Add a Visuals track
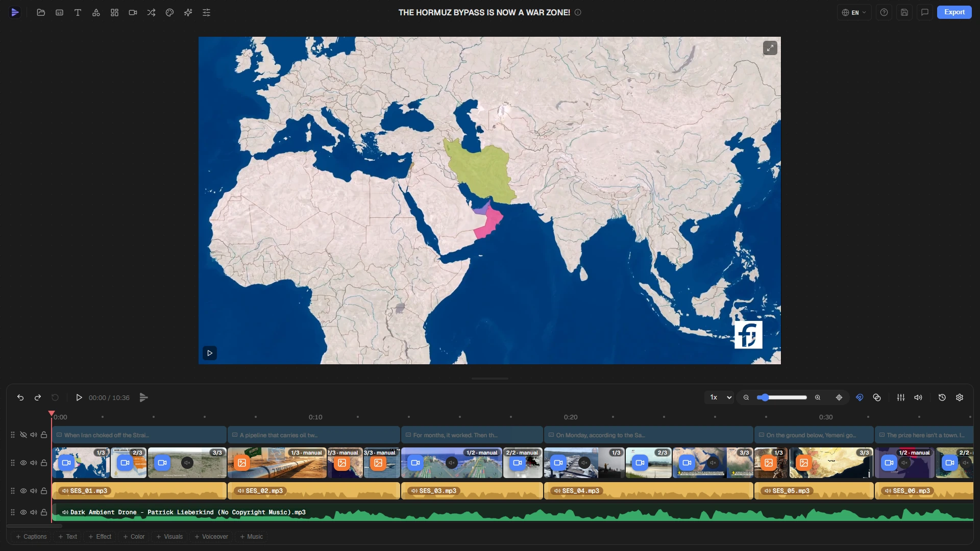Image resolution: width=980 pixels, height=551 pixels. pos(169,537)
